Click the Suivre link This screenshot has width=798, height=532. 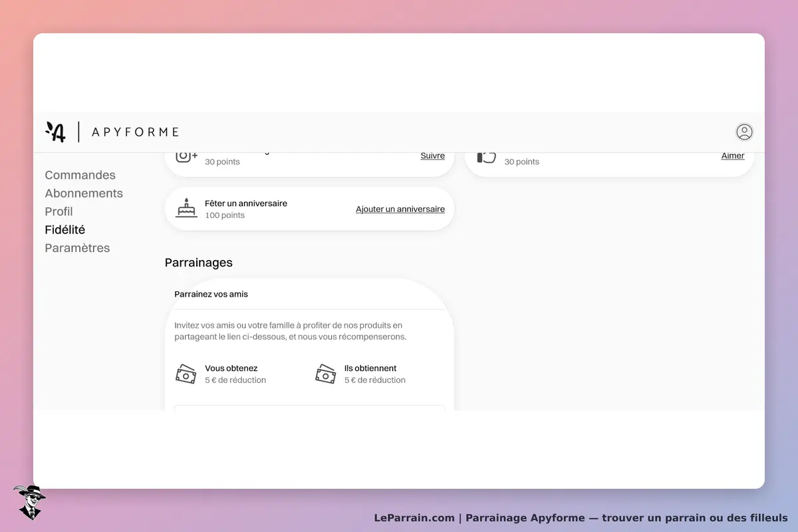click(432, 156)
